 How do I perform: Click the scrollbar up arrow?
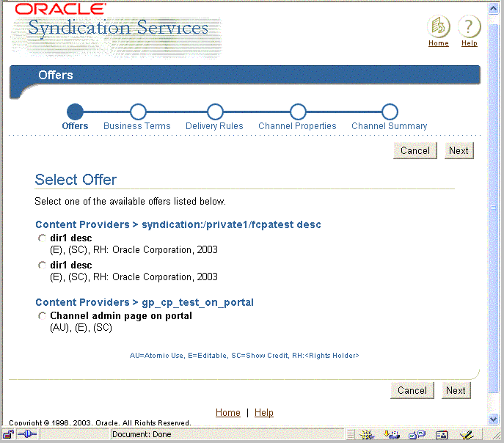(493, 9)
